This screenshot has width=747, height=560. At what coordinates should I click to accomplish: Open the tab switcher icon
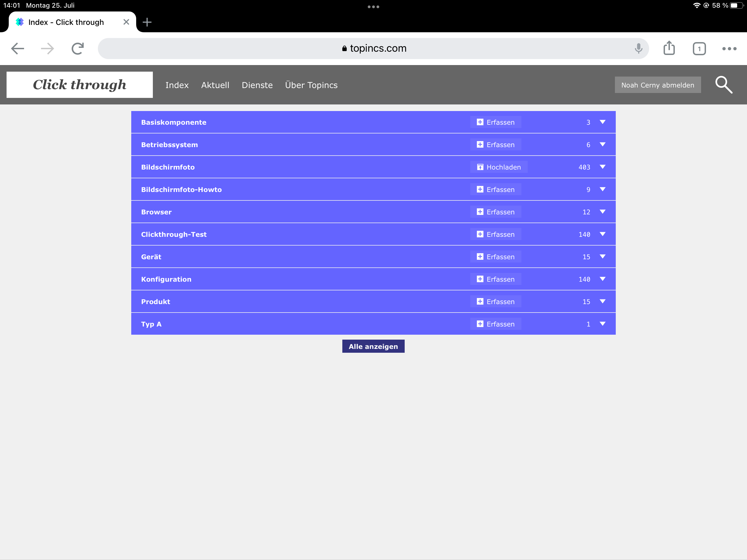pos(699,49)
